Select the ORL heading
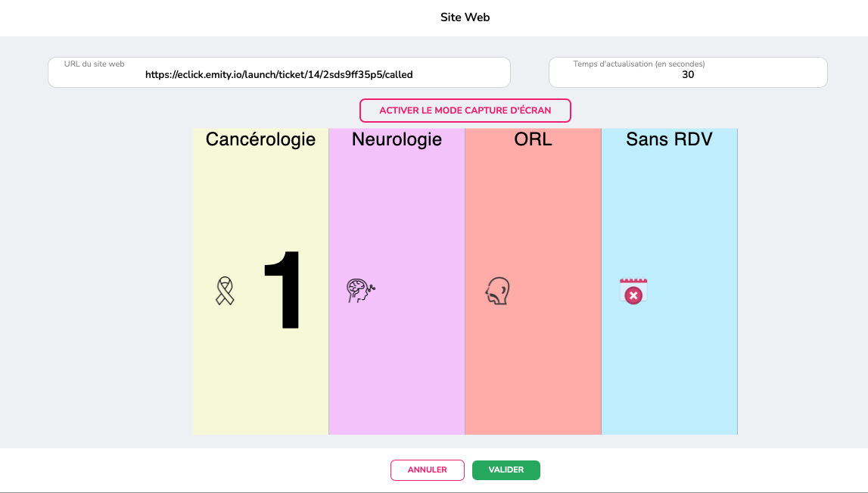Image resolution: width=868 pixels, height=493 pixels. [x=533, y=139]
